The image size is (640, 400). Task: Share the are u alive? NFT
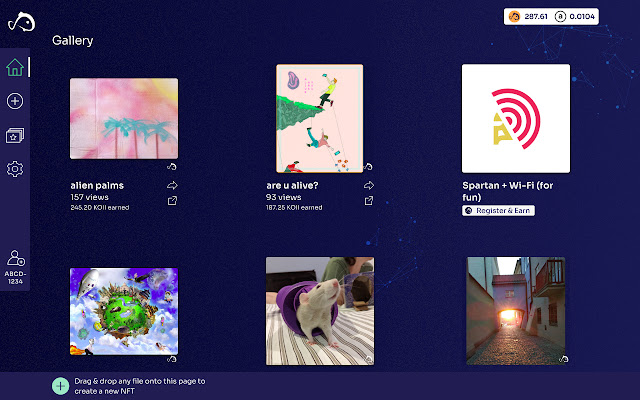coord(369,185)
